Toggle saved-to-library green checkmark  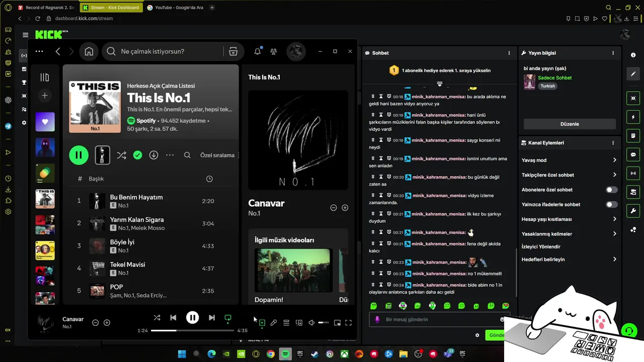tap(137, 155)
